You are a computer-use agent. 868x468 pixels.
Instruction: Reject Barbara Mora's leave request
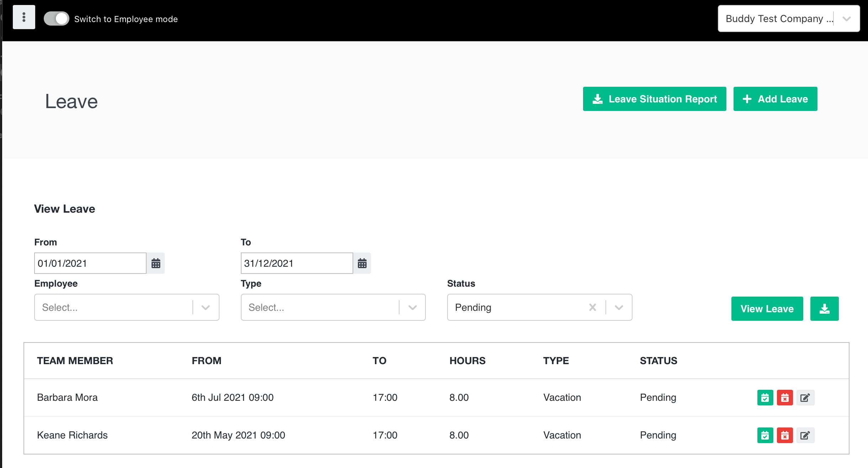pyautogui.click(x=784, y=398)
